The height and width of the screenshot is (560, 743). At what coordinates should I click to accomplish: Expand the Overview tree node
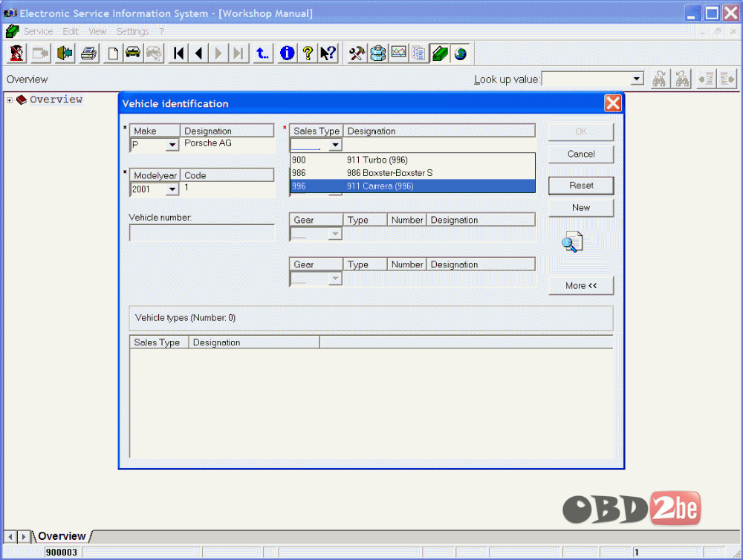(x=10, y=100)
